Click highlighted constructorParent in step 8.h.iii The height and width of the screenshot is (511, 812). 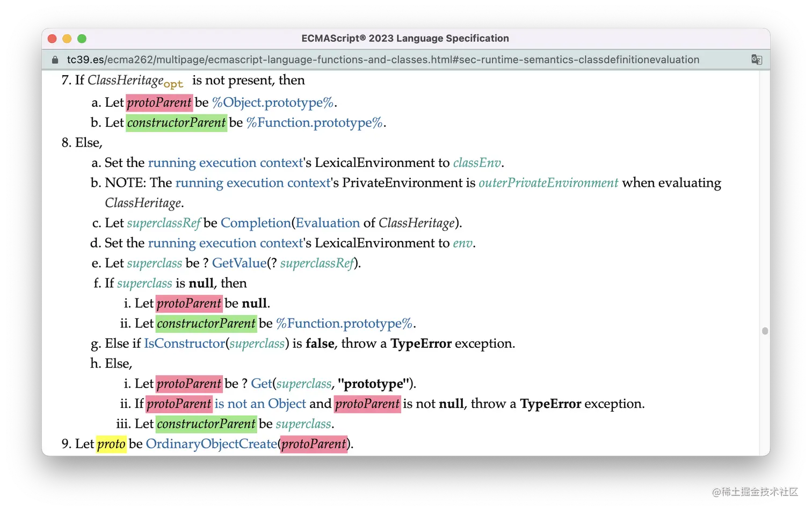click(206, 424)
